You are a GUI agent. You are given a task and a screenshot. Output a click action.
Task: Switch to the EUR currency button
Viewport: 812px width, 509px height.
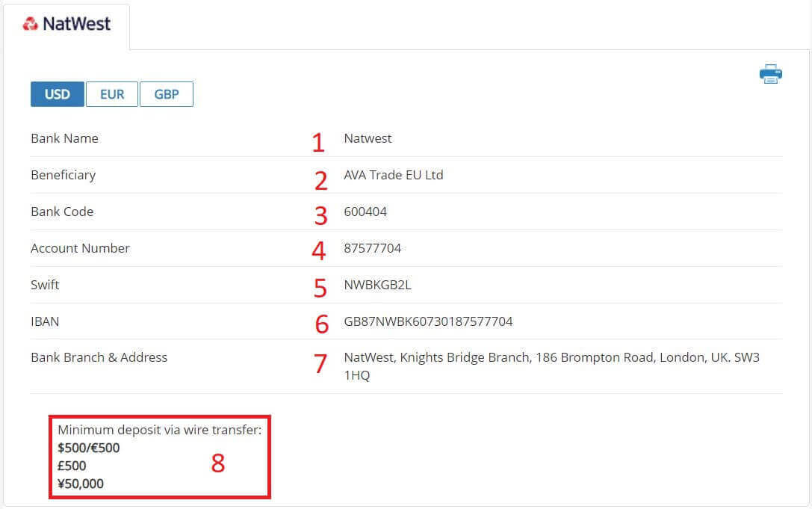tap(112, 95)
